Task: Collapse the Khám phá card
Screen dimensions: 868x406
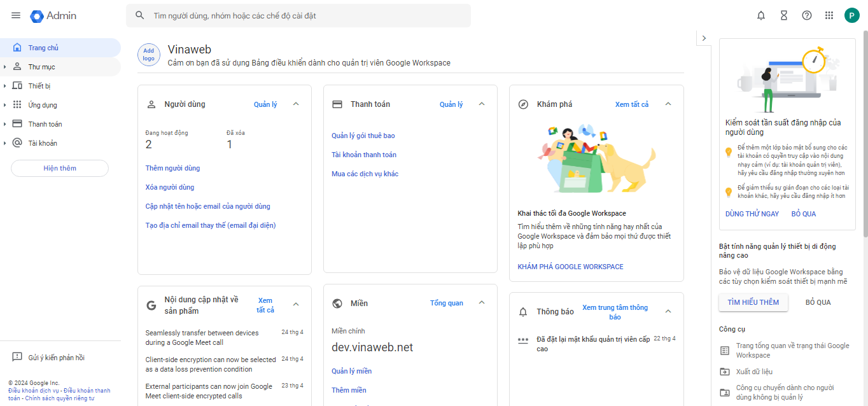Action: point(668,104)
